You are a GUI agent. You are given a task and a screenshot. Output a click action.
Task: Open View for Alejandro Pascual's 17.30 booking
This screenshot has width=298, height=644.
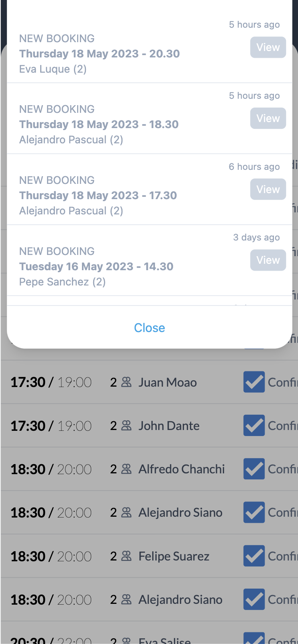268,189
